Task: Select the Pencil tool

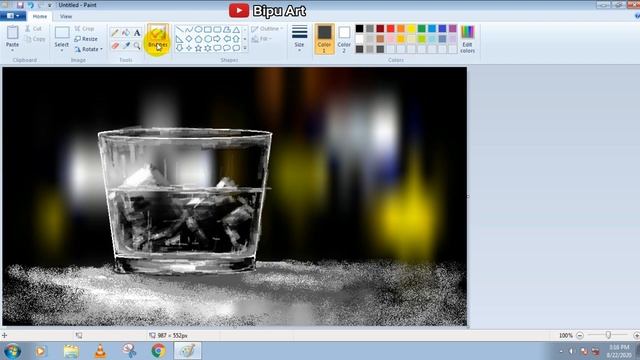Action: tap(115, 33)
